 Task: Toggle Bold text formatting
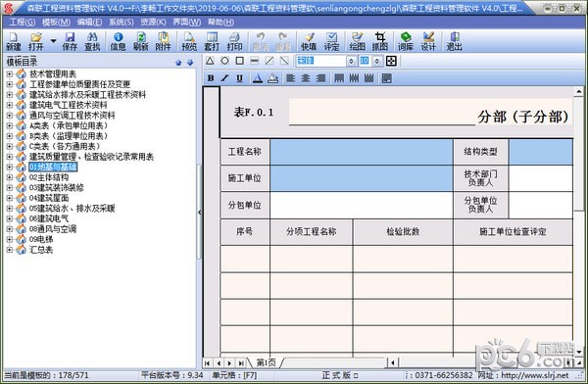coord(211,78)
